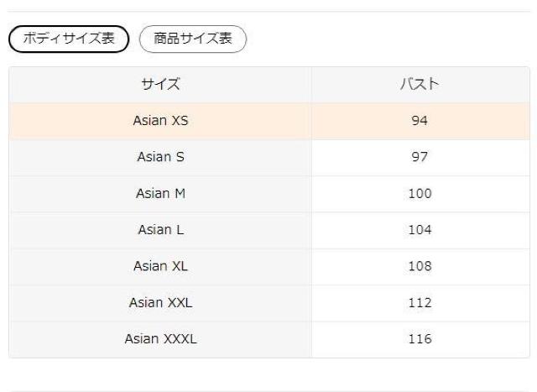Click bust value 116
The image size is (537, 392).
click(x=420, y=340)
